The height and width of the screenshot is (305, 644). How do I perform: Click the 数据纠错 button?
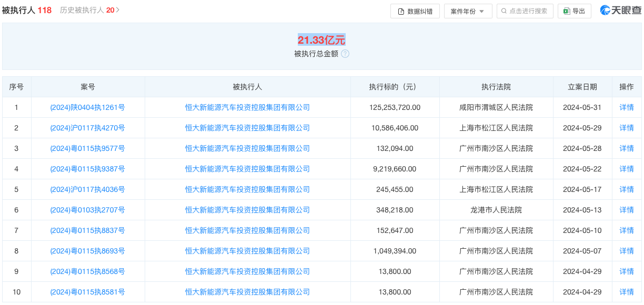click(x=415, y=11)
